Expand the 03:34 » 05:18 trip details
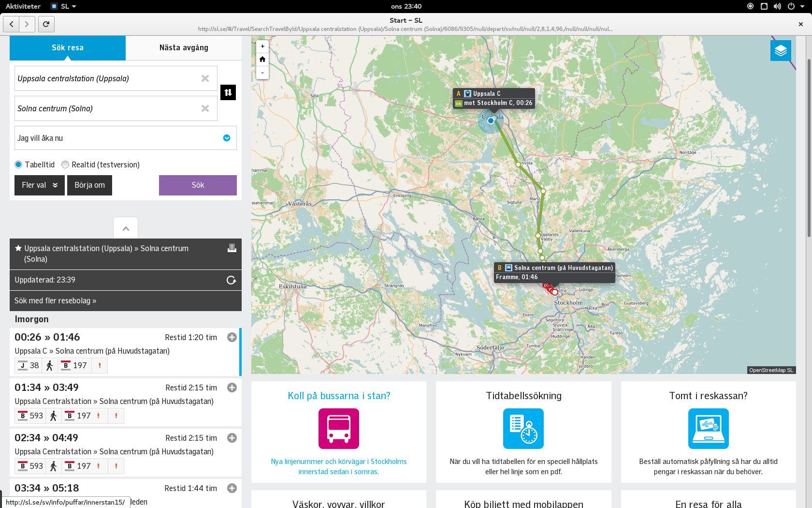 (x=232, y=488)
